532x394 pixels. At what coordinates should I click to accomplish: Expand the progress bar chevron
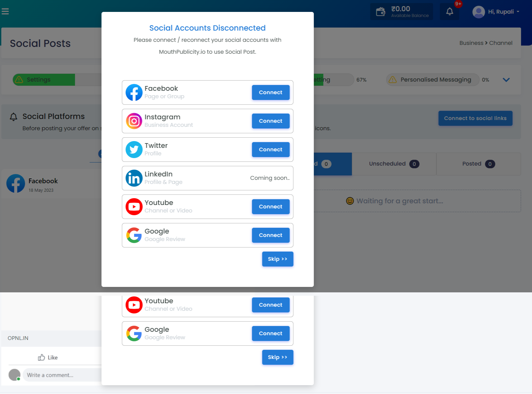tap(506, 80)
